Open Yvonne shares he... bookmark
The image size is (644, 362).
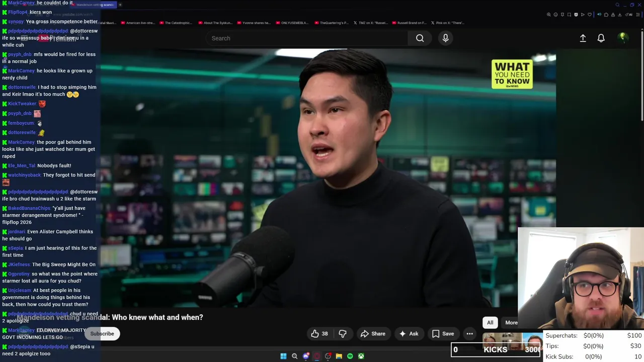254,23
